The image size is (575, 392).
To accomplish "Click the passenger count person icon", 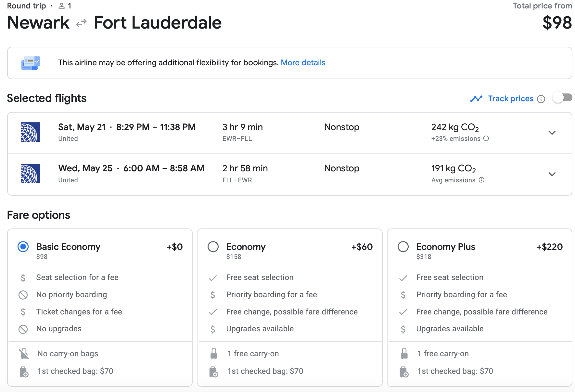I will coord(61,6).
